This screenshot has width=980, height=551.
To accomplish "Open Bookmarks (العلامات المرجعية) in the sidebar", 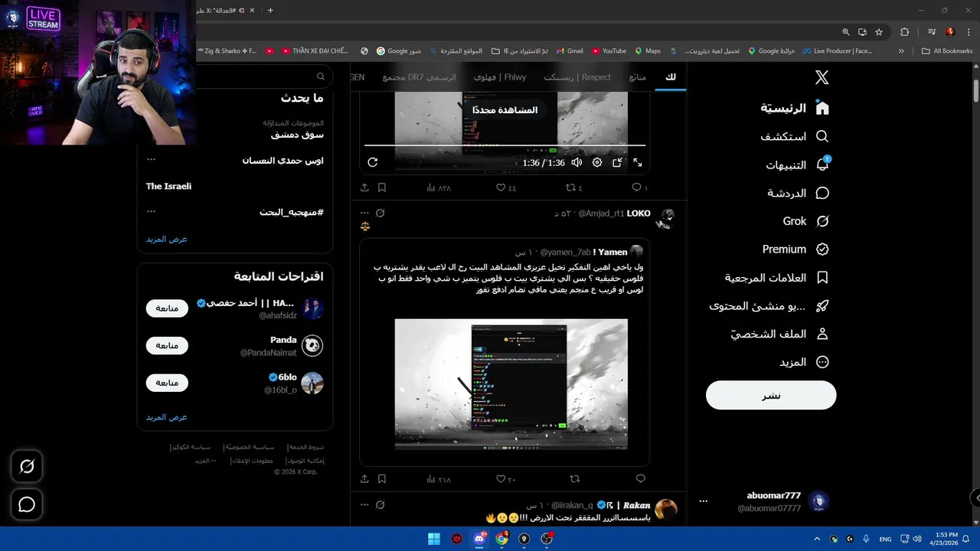I will tap(777, 278).
